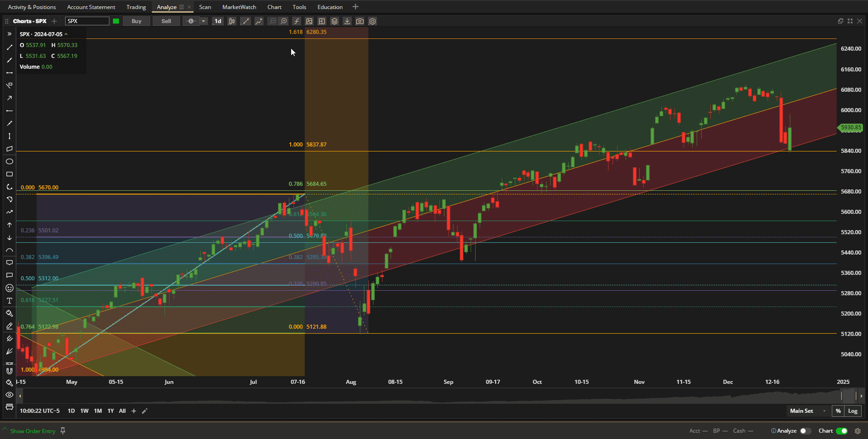
Task: Open the chart type candlestick selector
Action: (232, 21)
